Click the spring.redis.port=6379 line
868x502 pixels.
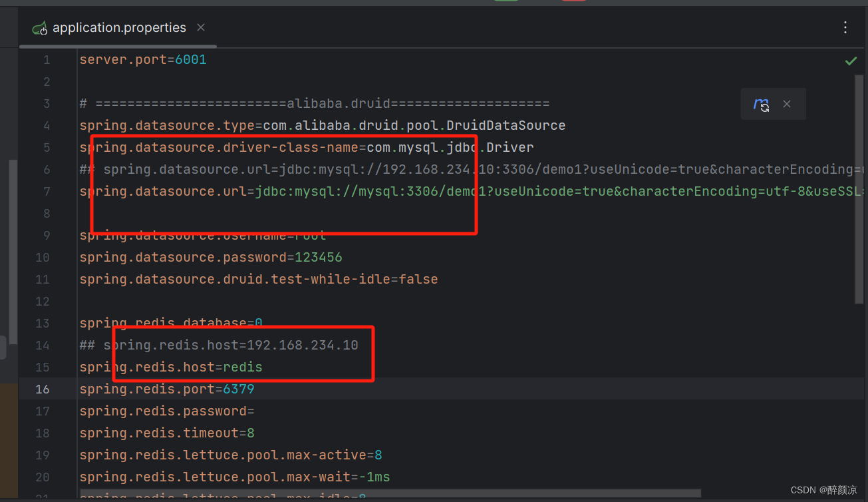click(167, 389)
